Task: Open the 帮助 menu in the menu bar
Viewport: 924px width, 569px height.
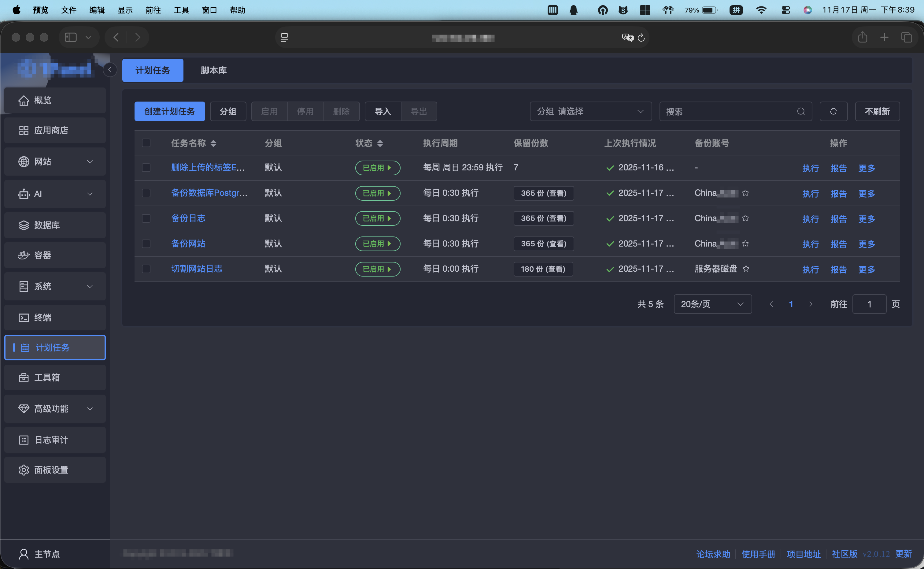Action: point(238,10)
